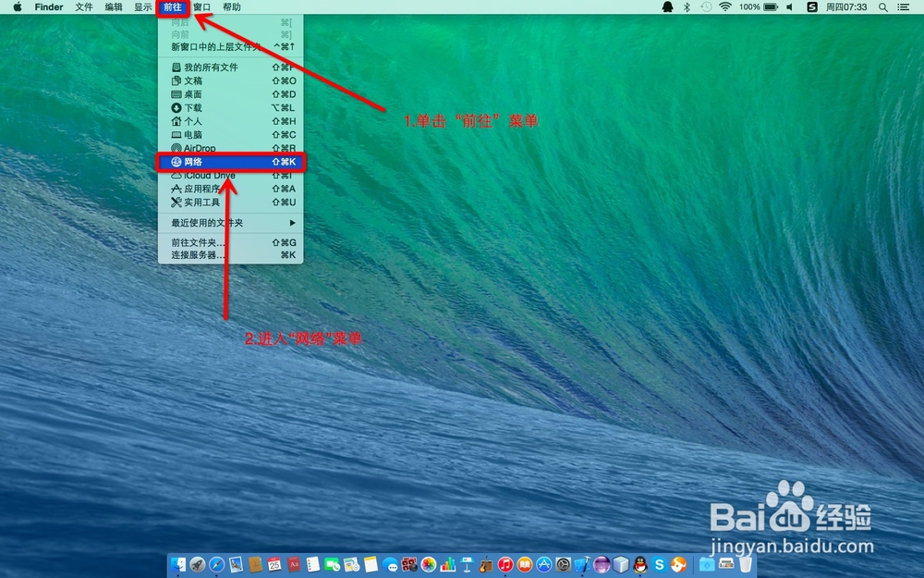This screenshot has height=578, width=924.
Task: Go to the 个人 home folder
Action: (230, 121)
